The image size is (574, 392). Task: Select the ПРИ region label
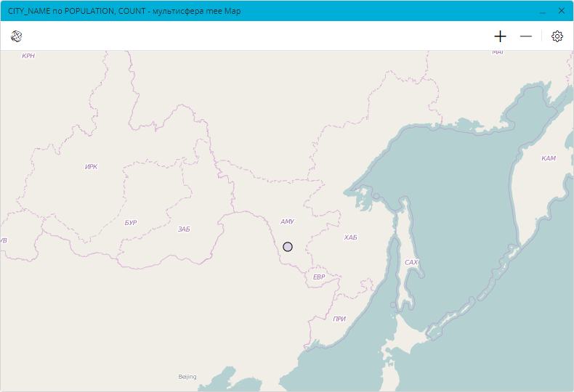pyautogui.click(x=339, y=319)
